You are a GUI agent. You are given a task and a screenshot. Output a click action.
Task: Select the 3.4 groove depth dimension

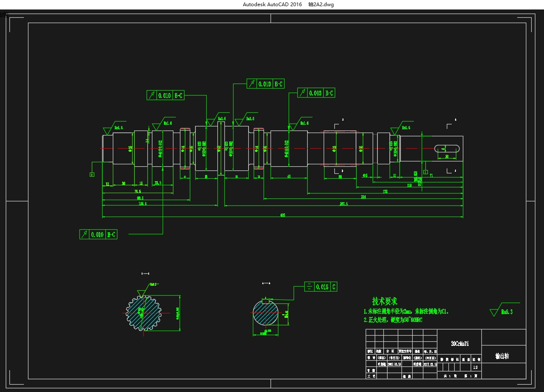[147, 141]
